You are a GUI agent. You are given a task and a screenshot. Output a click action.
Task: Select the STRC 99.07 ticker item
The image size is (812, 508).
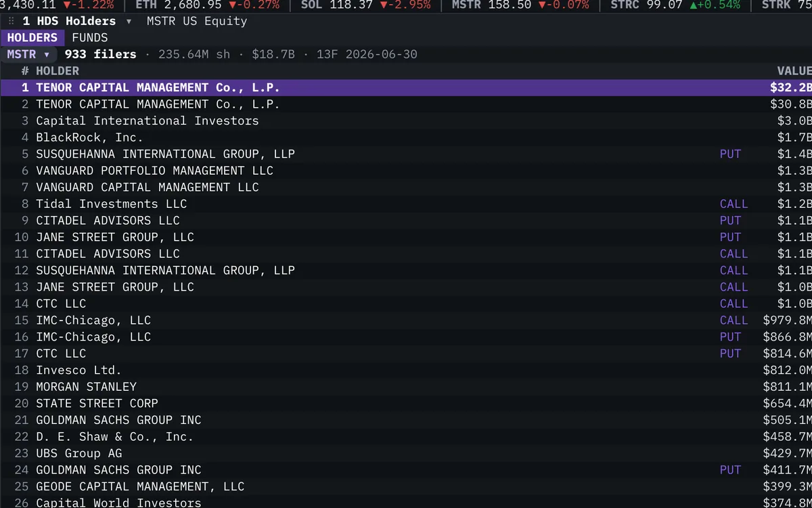[675, 5]
